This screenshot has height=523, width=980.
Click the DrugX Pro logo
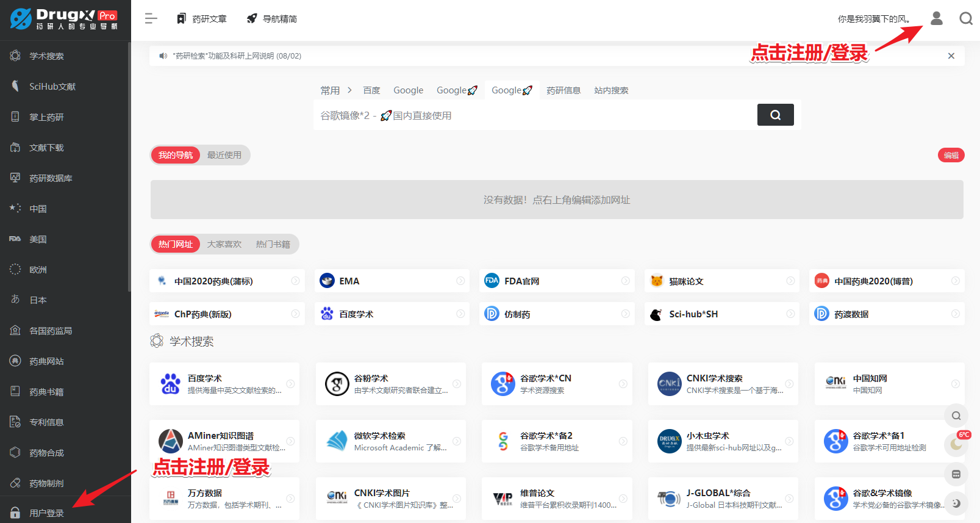(x=64, y=19)
